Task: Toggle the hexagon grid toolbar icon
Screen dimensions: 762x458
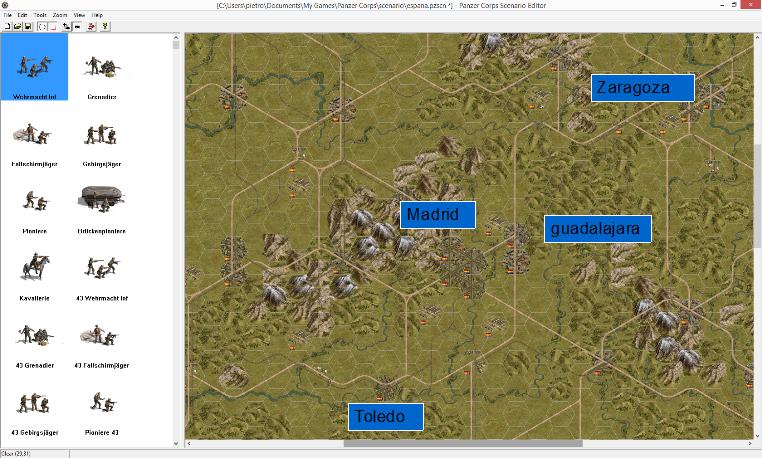Action: (x=42, y=26)
